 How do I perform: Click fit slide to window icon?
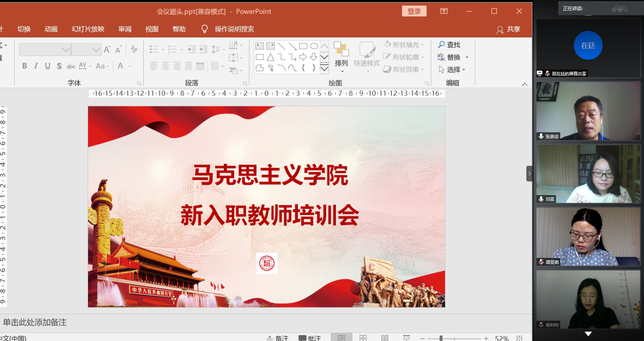coord(519,338)
